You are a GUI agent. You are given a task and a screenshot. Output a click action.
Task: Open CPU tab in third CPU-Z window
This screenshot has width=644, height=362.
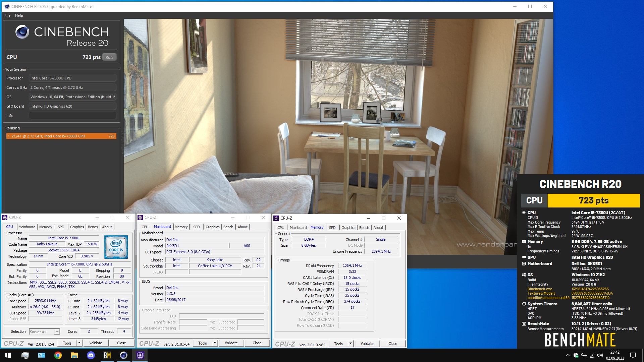tap(281, 228)
